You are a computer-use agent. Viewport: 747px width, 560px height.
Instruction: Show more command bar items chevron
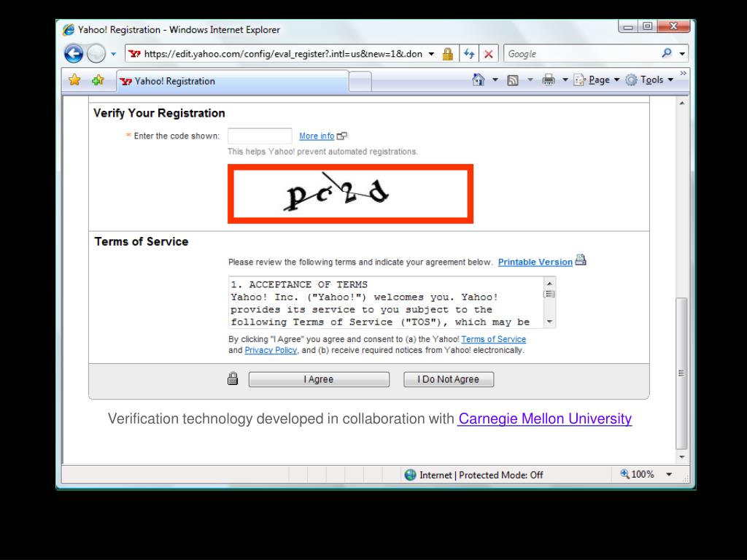pyautogui.click(x=683, y=73)
